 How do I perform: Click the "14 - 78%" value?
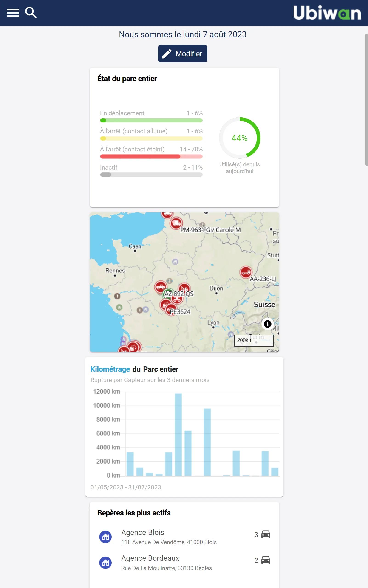(x=191, y=149)
